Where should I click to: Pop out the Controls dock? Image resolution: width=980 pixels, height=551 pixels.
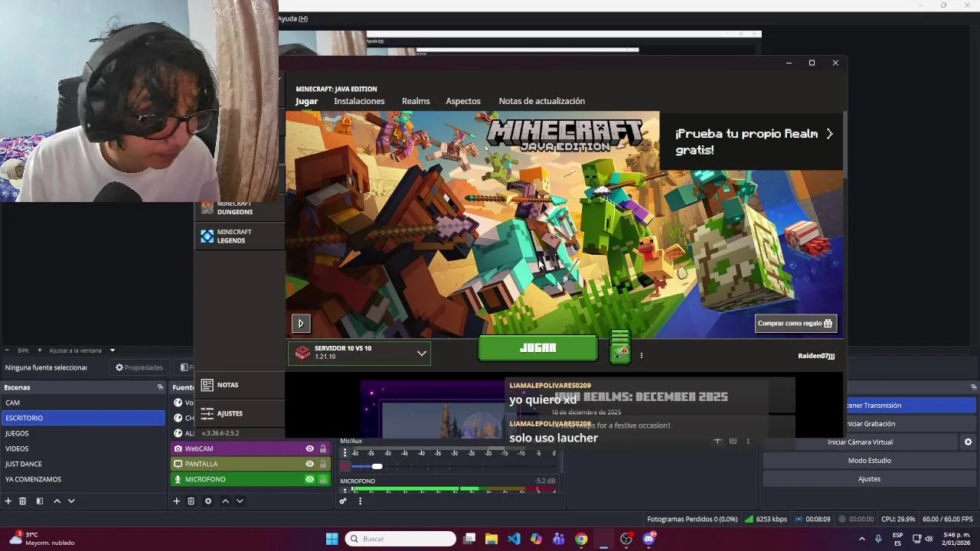point(973,387)
